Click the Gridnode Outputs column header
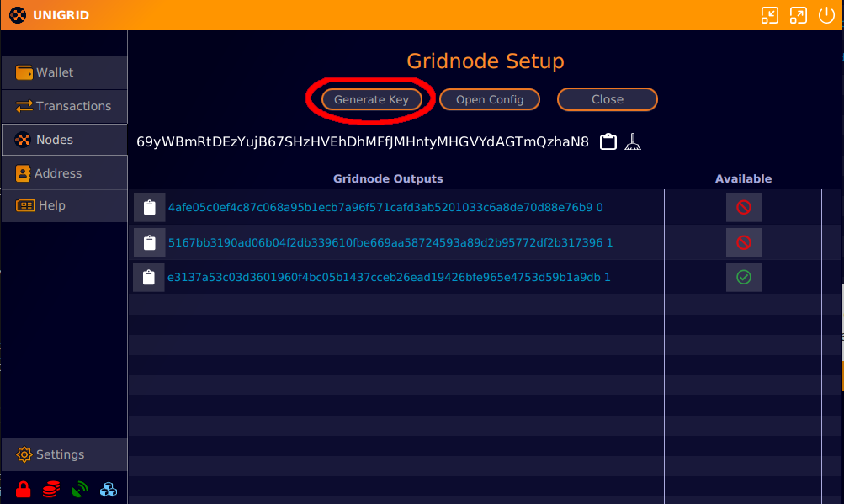The height and width of the screenshot is (504, 844). pos(388,178)
